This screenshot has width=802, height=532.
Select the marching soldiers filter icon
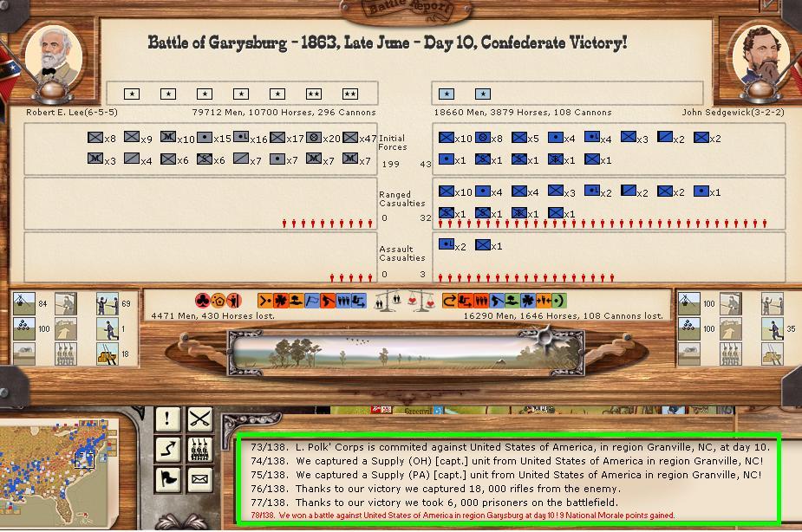tap(200, 449)
